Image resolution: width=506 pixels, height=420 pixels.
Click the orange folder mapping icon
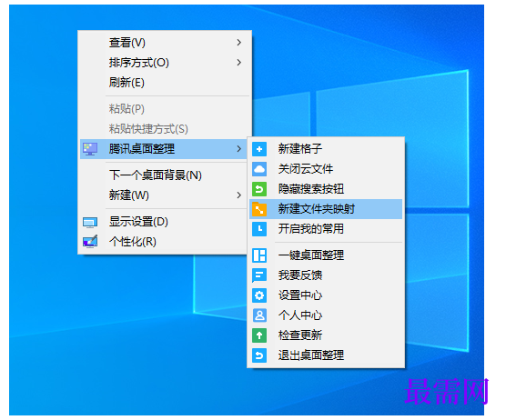[259, 209]
